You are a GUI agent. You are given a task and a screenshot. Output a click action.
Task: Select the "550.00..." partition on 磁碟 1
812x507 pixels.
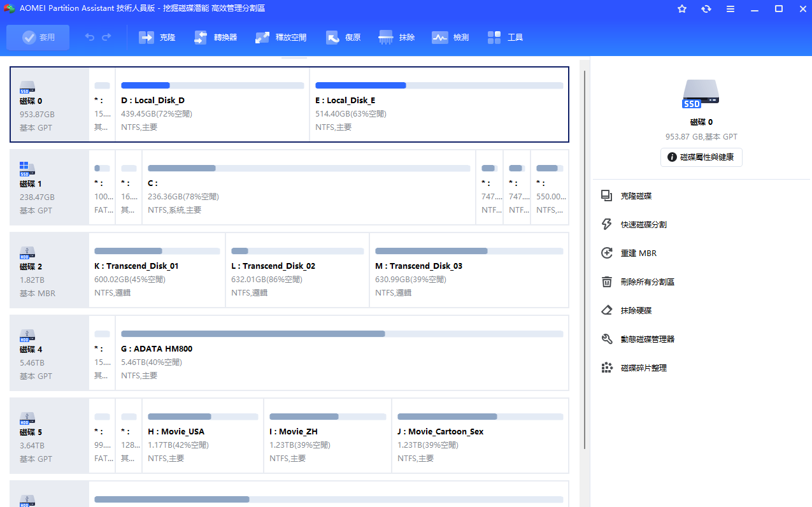[x=550, y=188]
